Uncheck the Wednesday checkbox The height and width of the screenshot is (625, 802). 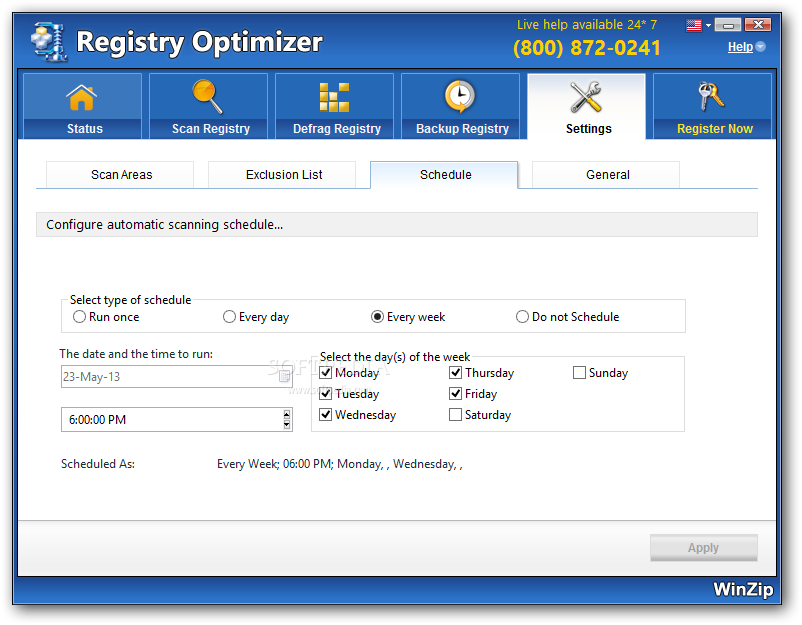click(x=325, y=414)
